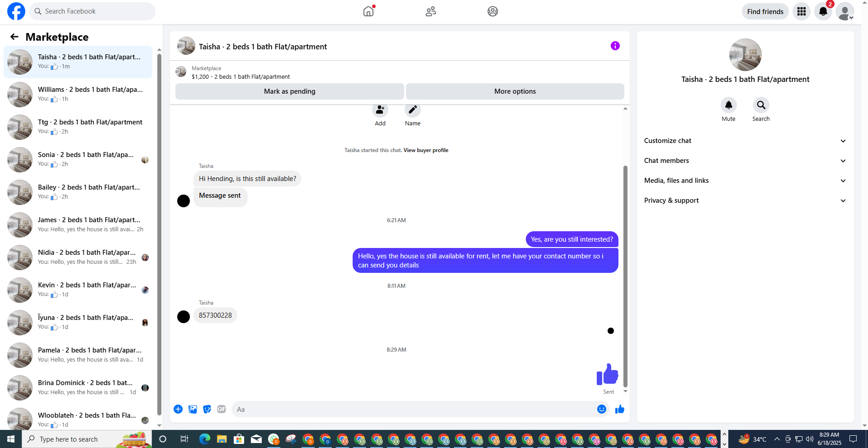Open the Bailey conversation
This screenshot has height=448, width=868.
(78, 192)
